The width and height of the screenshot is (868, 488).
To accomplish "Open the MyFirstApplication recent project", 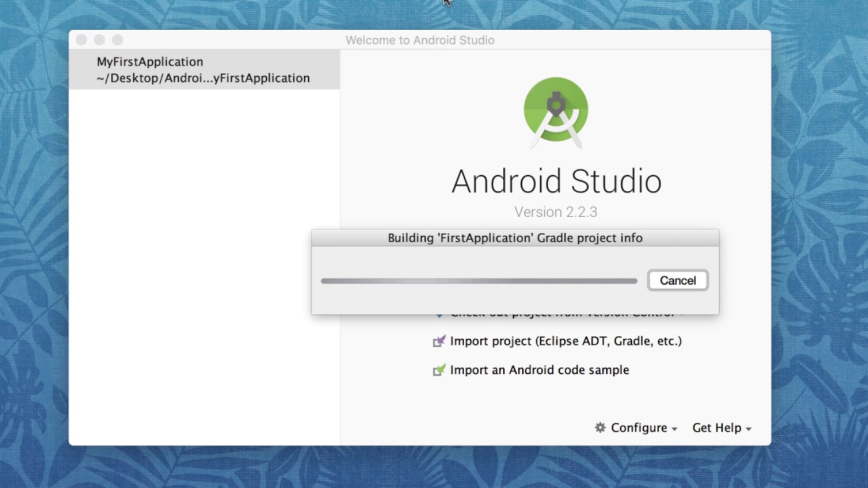I will click(204, 70).
